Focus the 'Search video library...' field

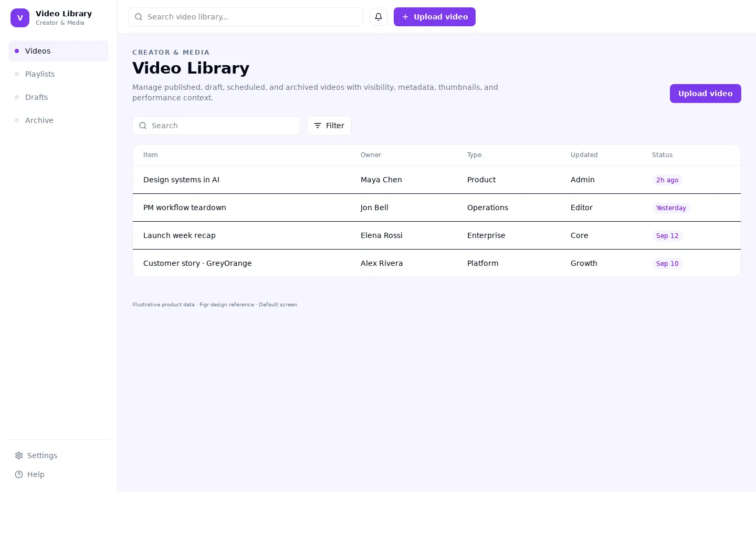point(246,17)
